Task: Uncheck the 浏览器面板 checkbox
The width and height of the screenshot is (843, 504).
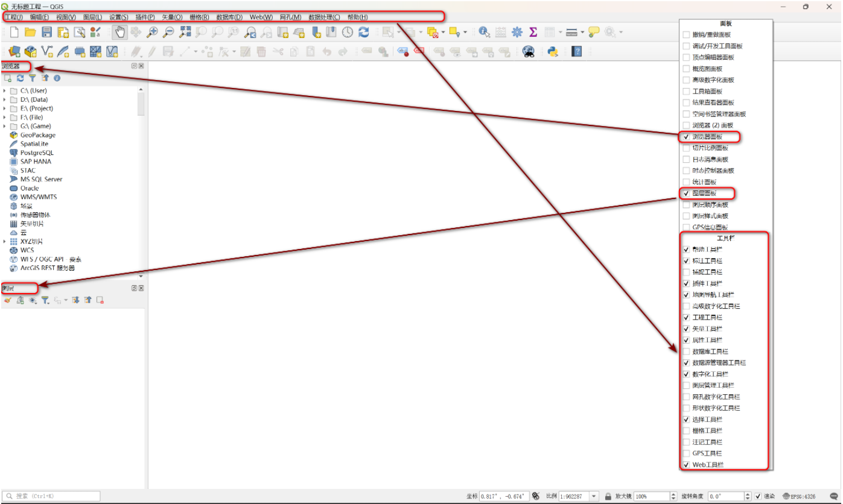Action: pyautogui.click(x=686, y=137)
